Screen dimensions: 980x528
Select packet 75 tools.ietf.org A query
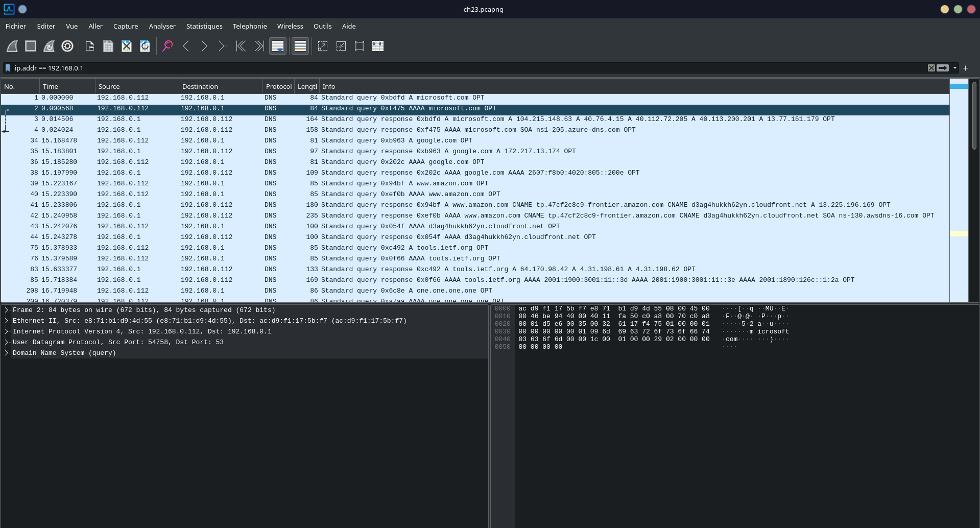click(475, 248)
